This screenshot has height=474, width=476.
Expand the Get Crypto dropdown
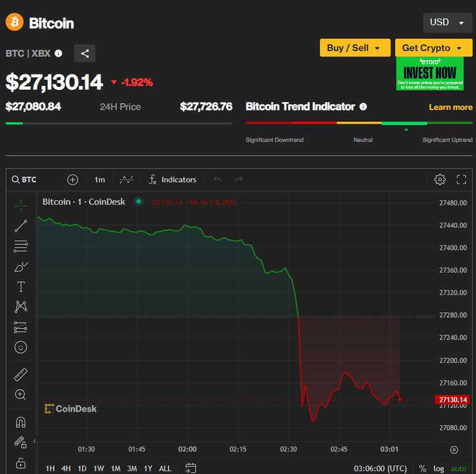tap(432, 48)
